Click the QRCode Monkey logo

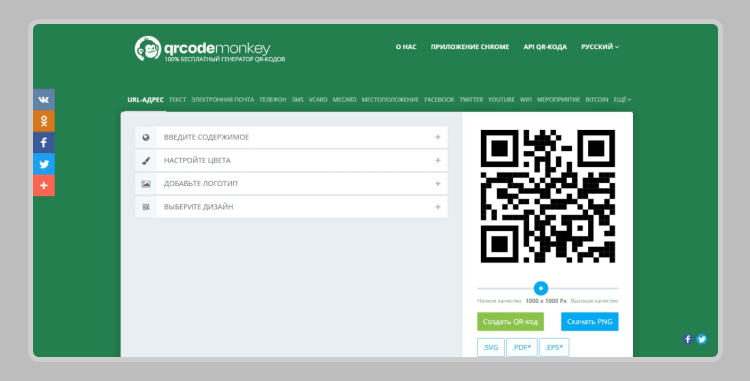click(210, 49)
